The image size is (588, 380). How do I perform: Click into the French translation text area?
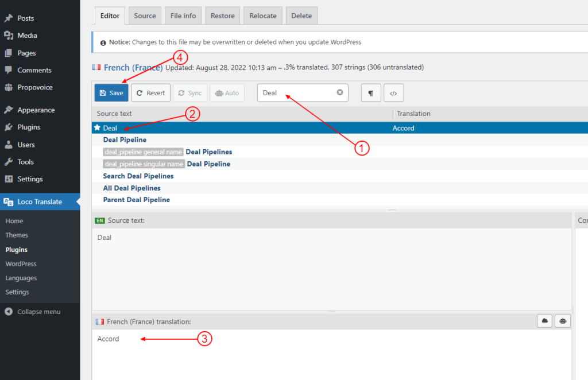[x=331, y=355]
